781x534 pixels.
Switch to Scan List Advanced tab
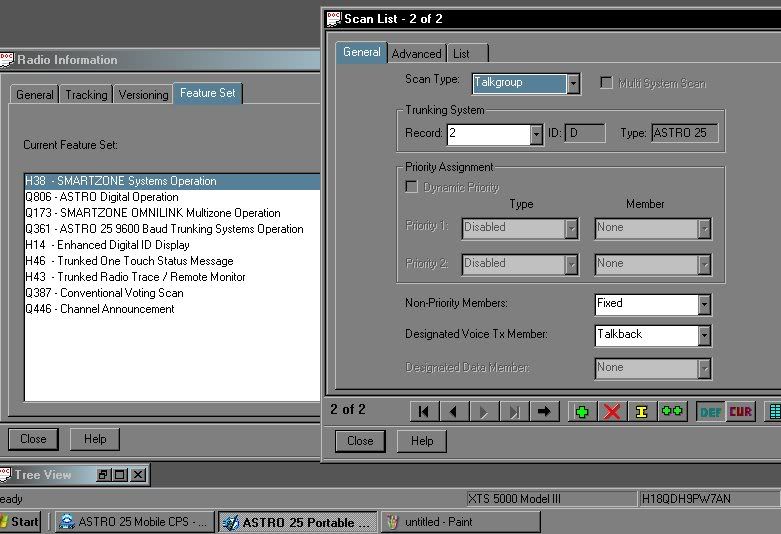(416, 54)
